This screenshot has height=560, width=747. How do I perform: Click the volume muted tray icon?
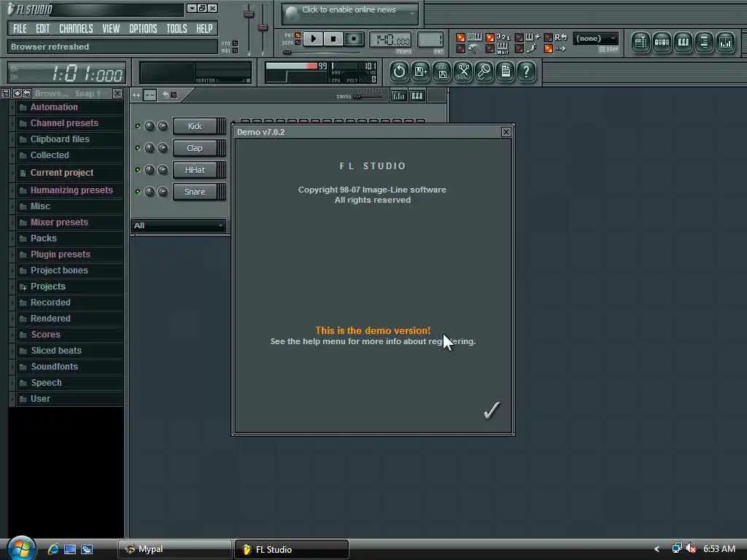[x=691, y=548]
